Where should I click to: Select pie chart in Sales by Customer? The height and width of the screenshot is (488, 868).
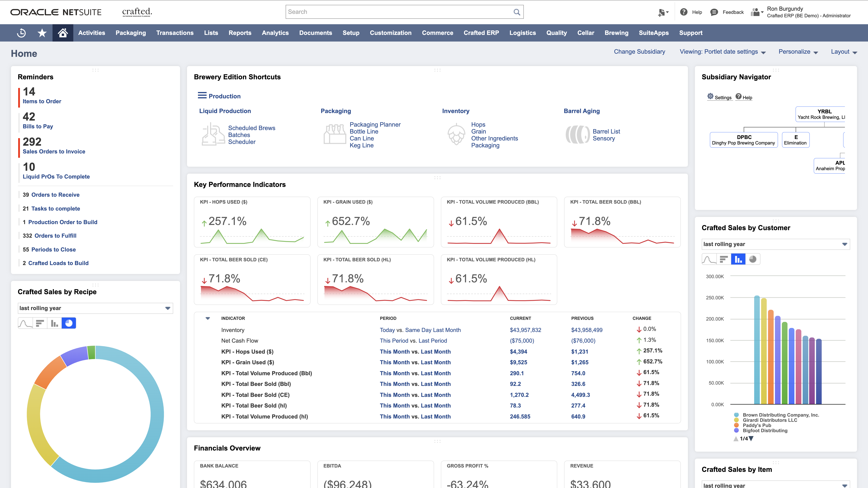coord(752,259)
